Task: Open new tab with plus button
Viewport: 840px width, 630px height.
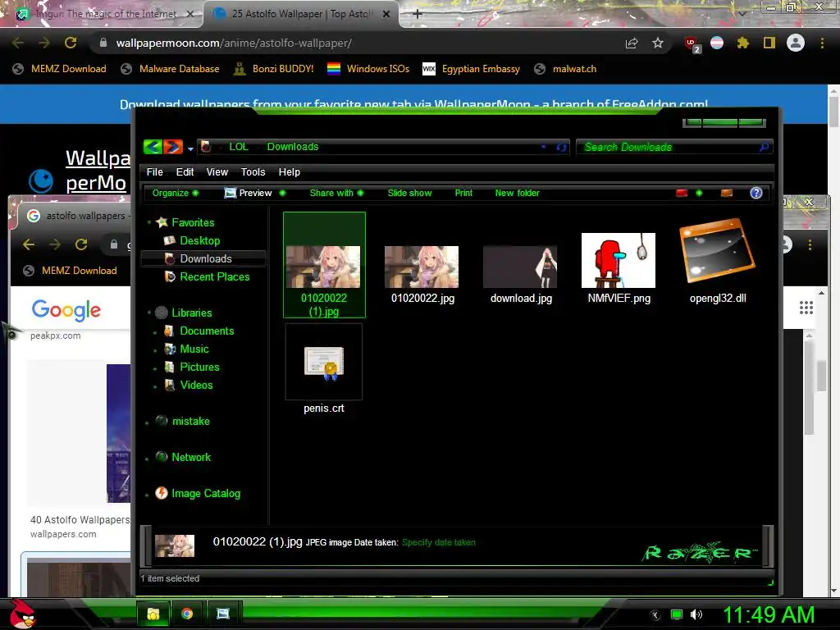Action: coord(418,14)
